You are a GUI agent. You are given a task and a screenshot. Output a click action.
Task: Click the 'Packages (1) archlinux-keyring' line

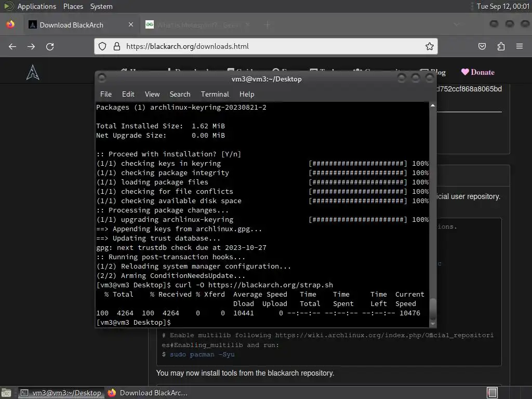181,107
